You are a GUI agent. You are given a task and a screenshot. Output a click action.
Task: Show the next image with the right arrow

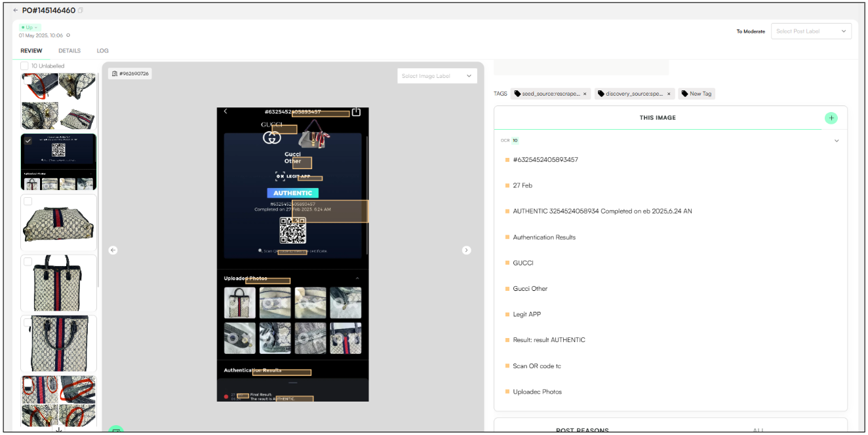pyautogui.click(x=467, y=250)
